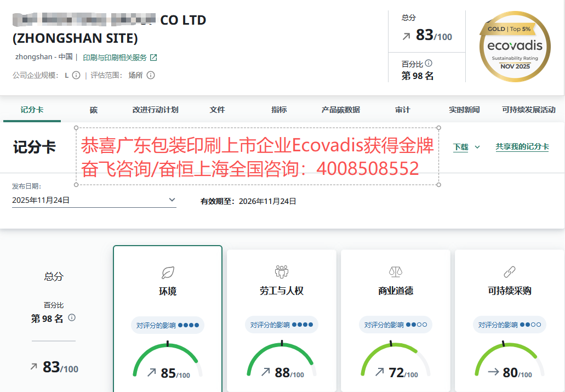
Task: Open the 指标 tab
Action: (279, 110)
